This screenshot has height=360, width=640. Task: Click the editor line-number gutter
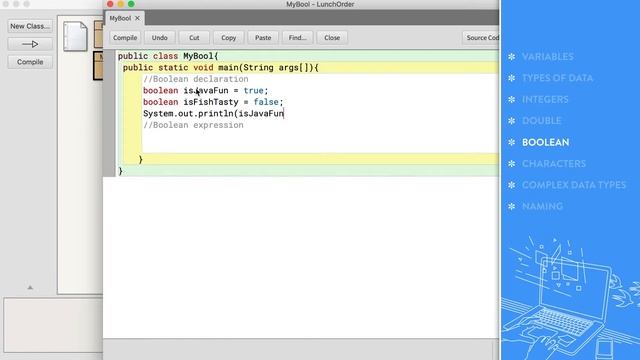pyautogui.click(x=109, y=113)
